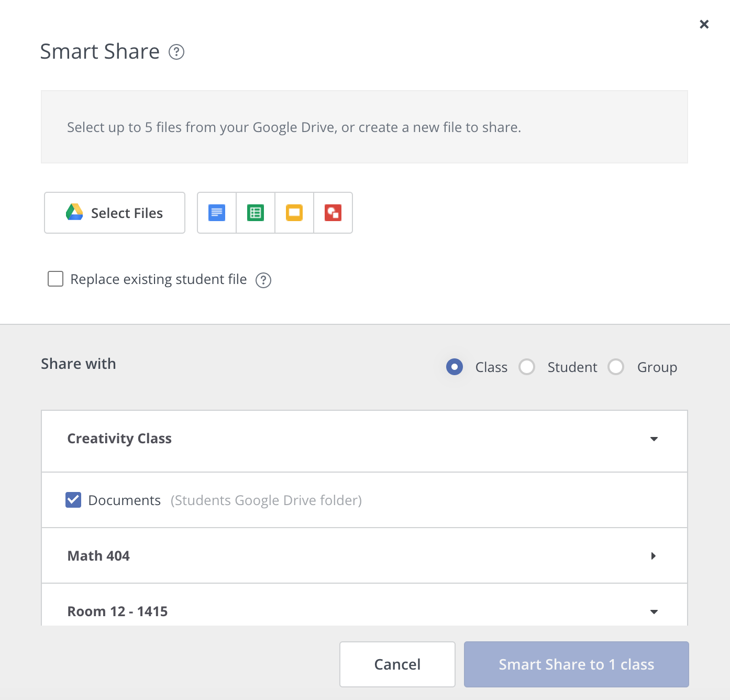Create a new Google Sheets file
This screenshot has height=700, width=730.
coord(256,213)
